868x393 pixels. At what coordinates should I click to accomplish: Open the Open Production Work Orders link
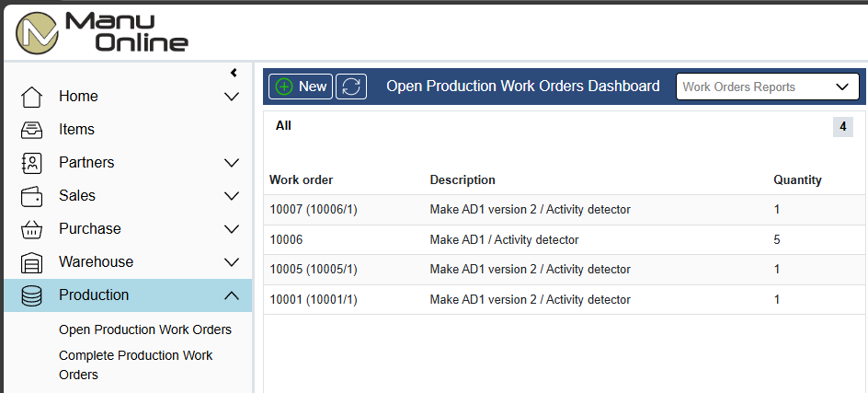[145, 329]
